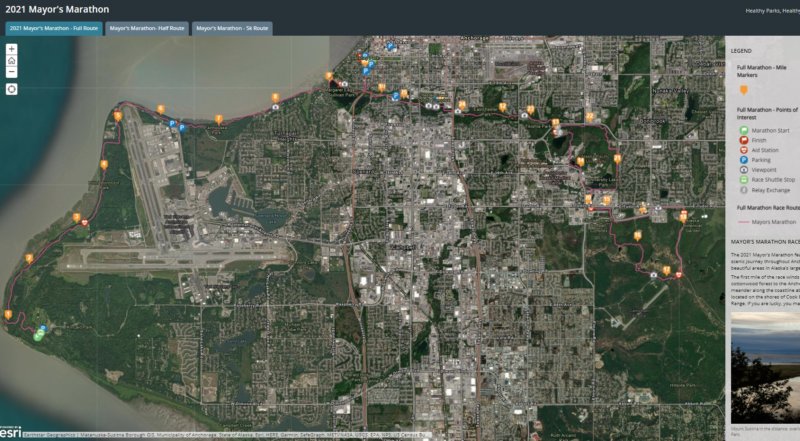Click the Finish icon in legend

point(743,140)
